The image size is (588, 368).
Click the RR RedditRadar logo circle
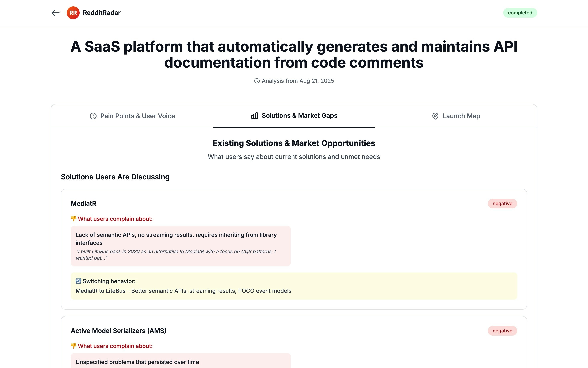click(73, 13)
